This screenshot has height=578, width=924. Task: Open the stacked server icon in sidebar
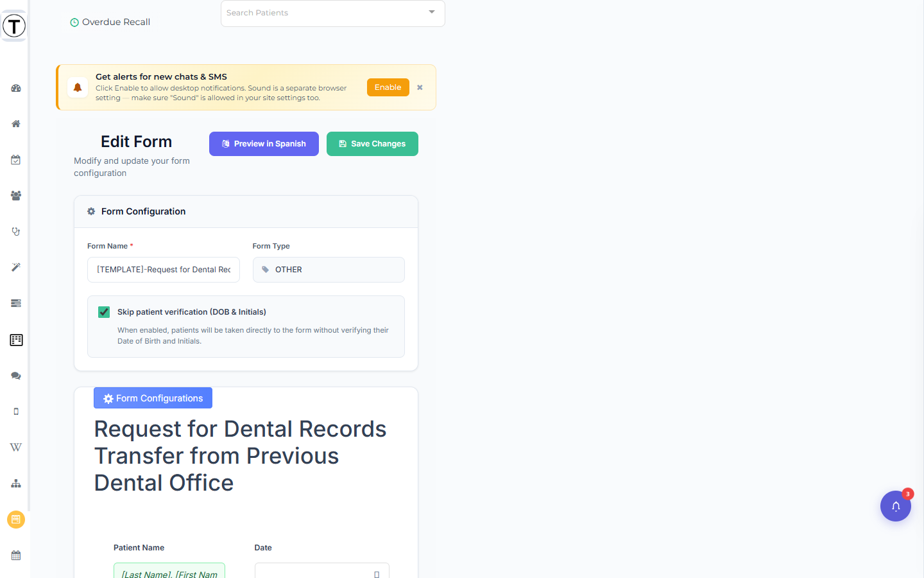tap(16, 303)
